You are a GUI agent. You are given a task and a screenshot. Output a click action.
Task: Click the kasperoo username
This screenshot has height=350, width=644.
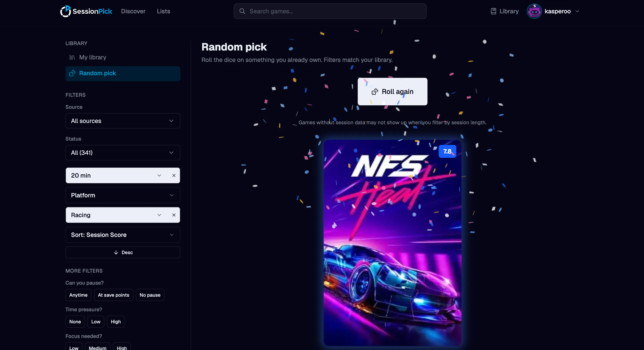click(x=557, y=11)
